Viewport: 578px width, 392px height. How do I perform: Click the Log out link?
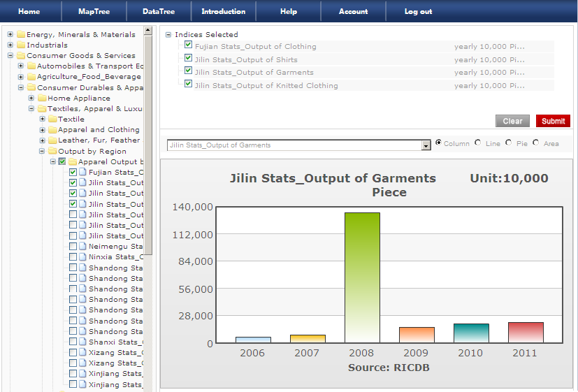[418, 11]
